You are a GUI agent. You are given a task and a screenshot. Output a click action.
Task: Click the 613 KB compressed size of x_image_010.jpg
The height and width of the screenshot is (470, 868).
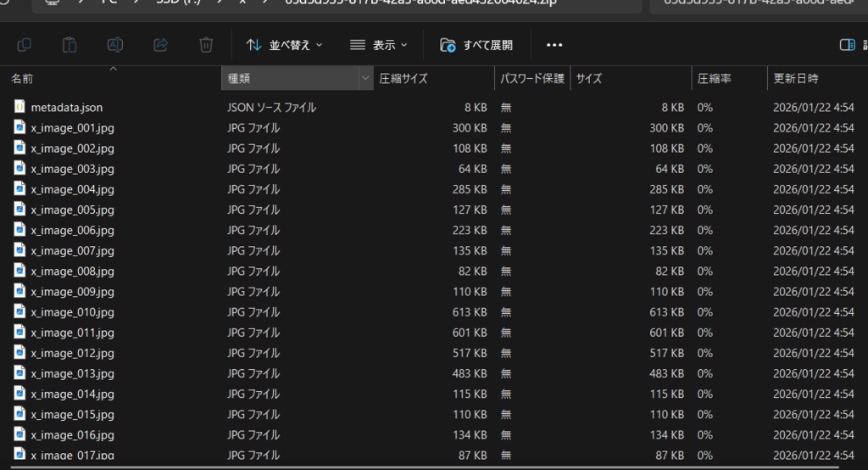coord(470,312)
